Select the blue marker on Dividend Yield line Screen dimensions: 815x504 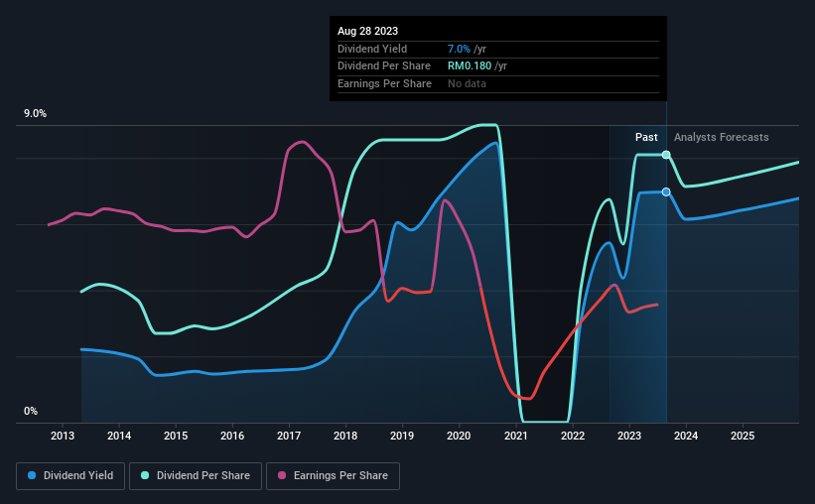pyautogui.click(x=666, y=192)
